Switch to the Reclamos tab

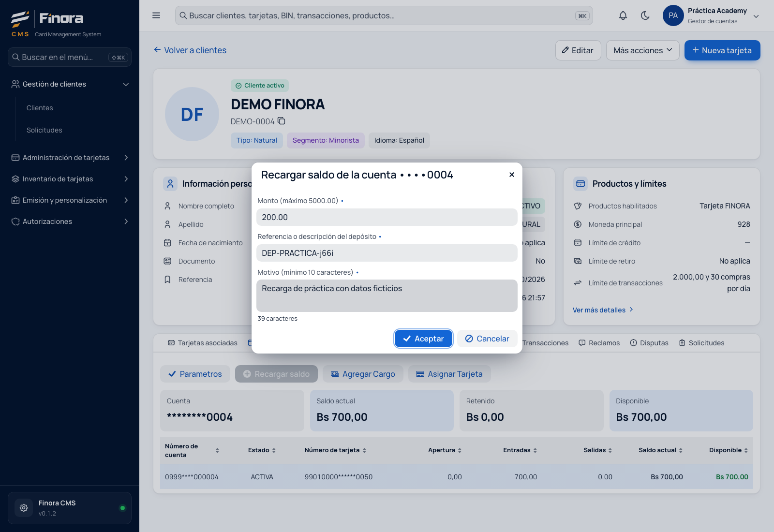599,343
